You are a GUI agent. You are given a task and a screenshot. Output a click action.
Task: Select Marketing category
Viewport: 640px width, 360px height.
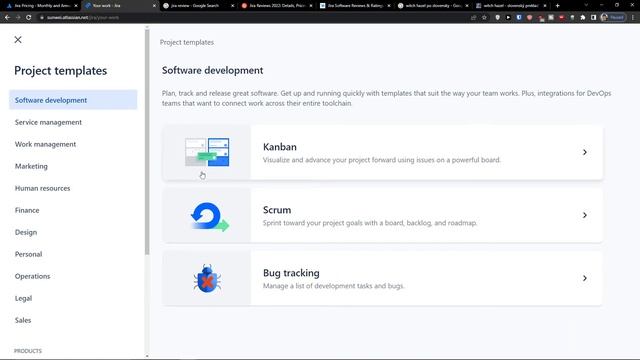[31, 166]
